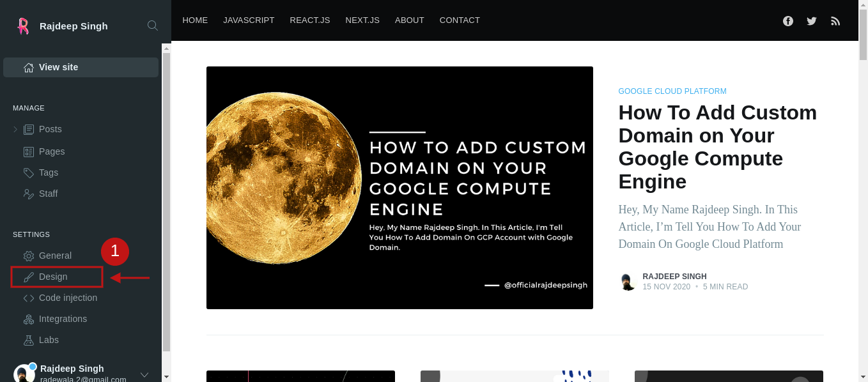Select Design in the settings menu
Screen dimensions: 868x382
point(53,277)
